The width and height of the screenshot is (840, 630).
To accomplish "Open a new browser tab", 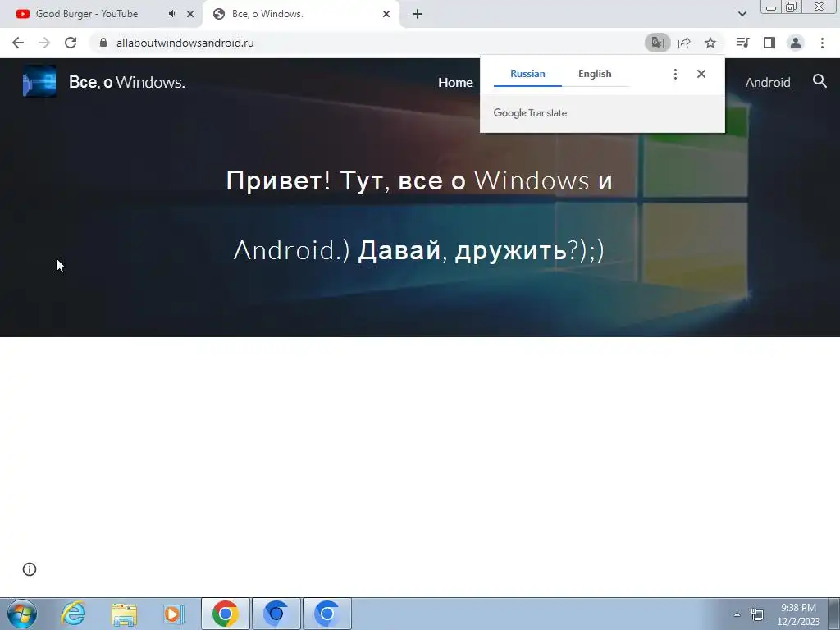I will tap(418, 14).
